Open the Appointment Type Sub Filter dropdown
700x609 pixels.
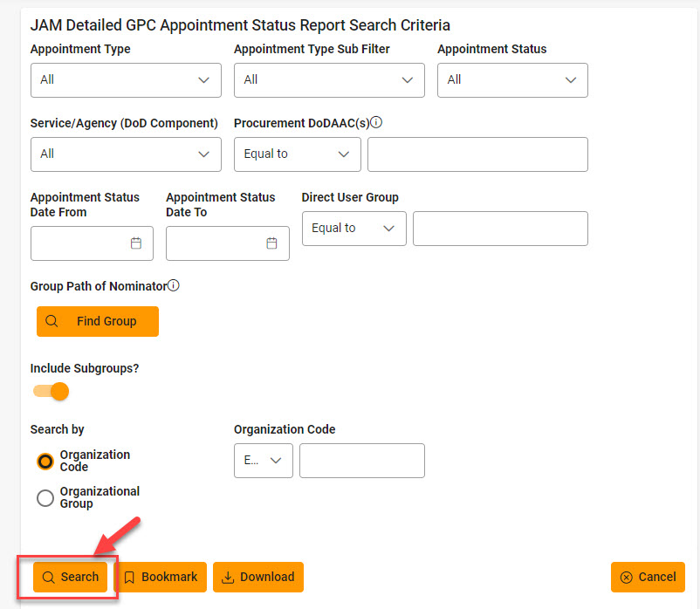(329, 80)
